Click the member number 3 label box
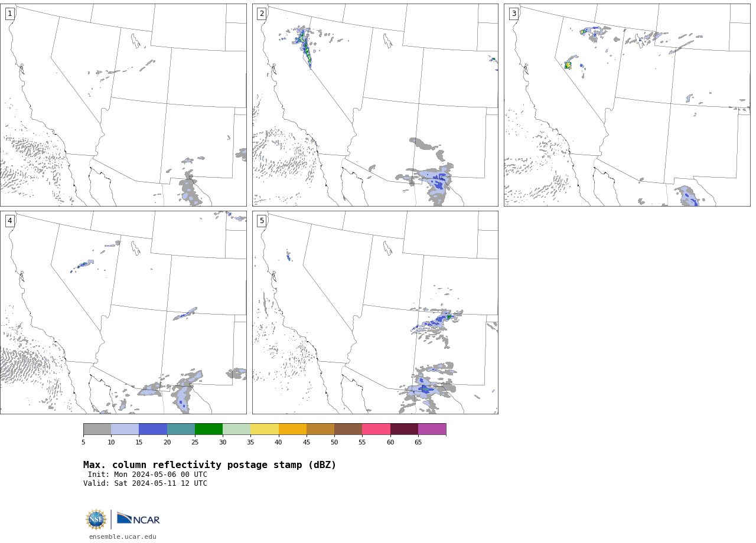The width and height of the screenshot is (756, 543). pos(513,14)
